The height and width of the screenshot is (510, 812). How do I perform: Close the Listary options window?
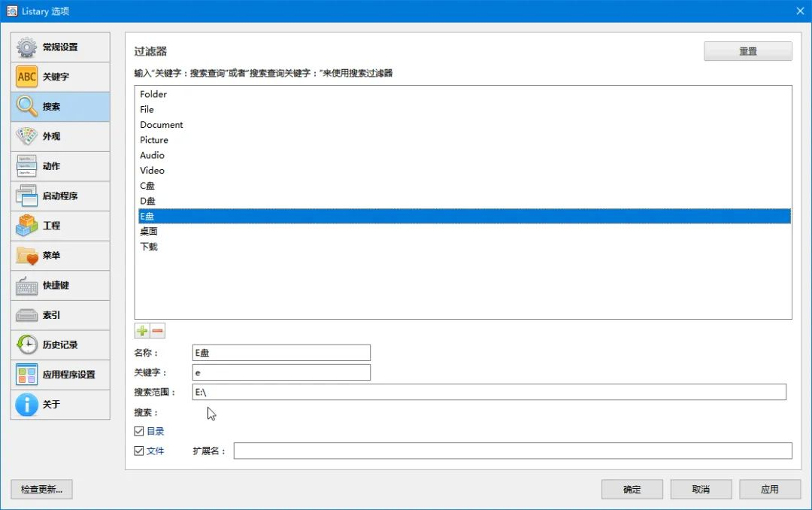point(800,11)
